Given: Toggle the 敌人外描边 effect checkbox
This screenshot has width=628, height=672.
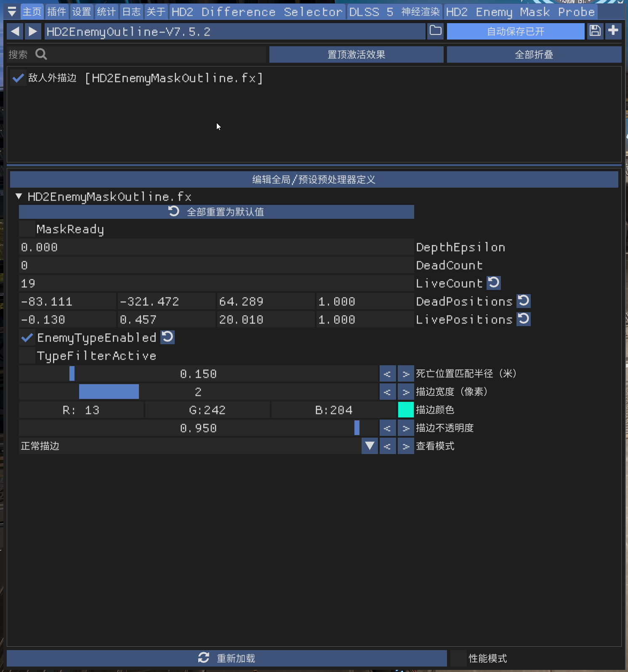Looking at the screenshot, I should (18, 78).
